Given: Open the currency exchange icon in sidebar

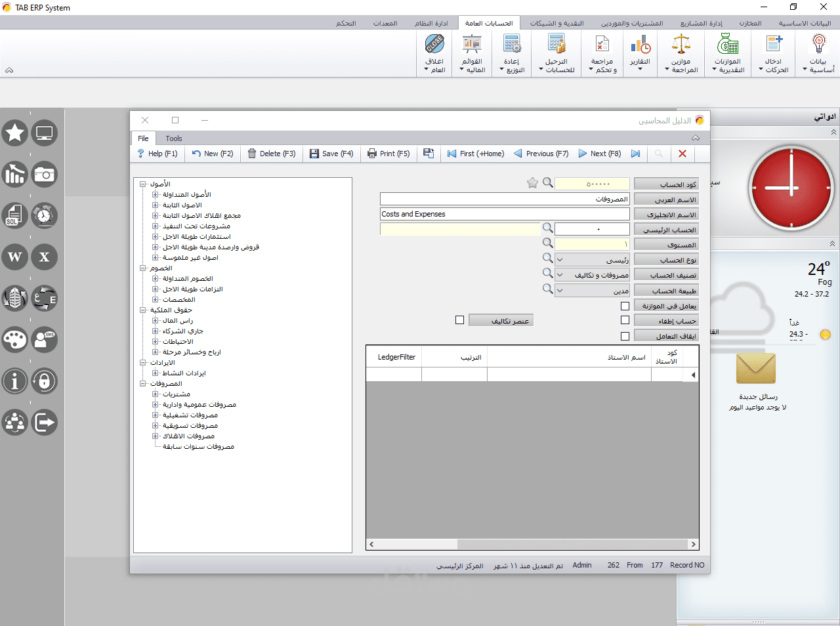Looking at the screenshot, I should (44, 299).
